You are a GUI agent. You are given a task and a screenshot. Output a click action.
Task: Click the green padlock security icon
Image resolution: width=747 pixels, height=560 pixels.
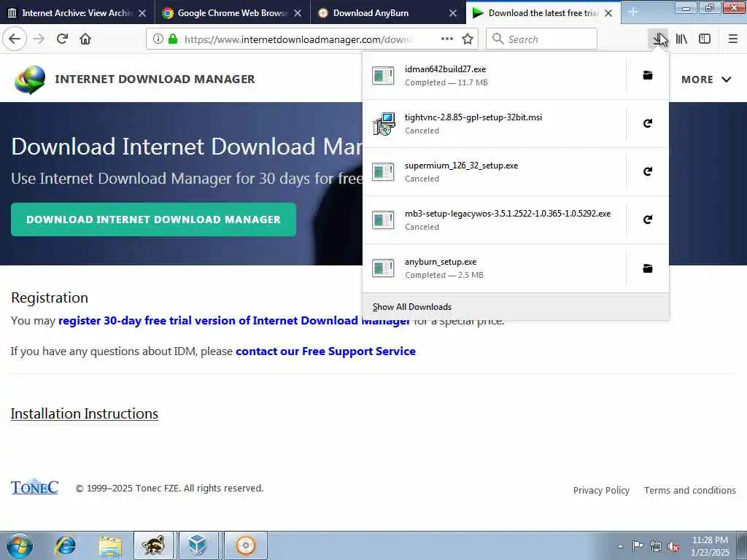click(173, 39)
